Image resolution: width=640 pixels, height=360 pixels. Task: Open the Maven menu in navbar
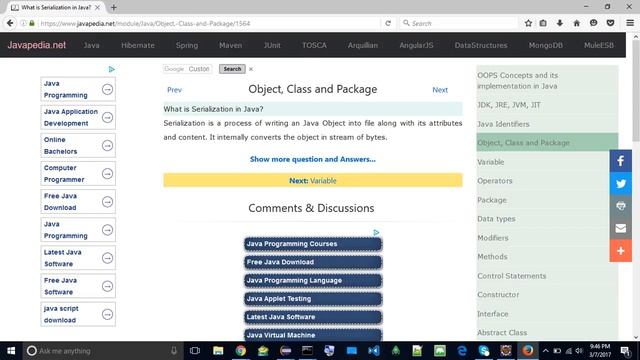[231, 45]
